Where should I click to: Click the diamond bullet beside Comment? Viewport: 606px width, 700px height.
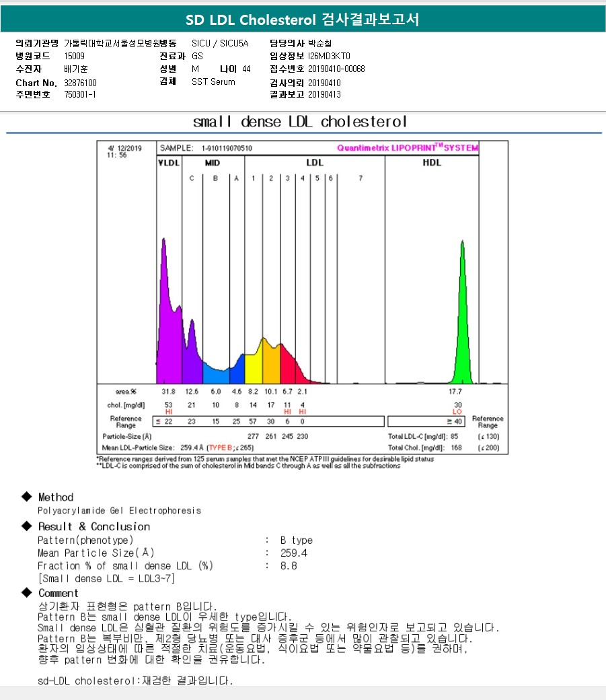click(x=27, y=593)
